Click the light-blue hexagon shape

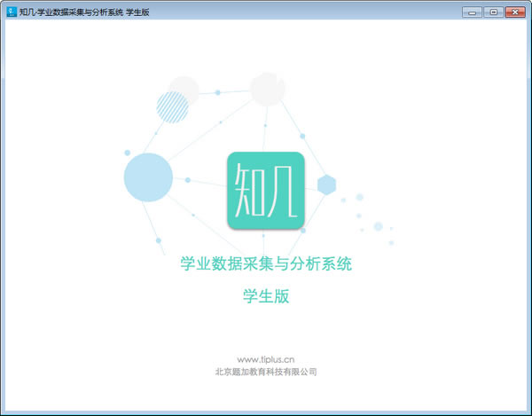click(326, 184)
